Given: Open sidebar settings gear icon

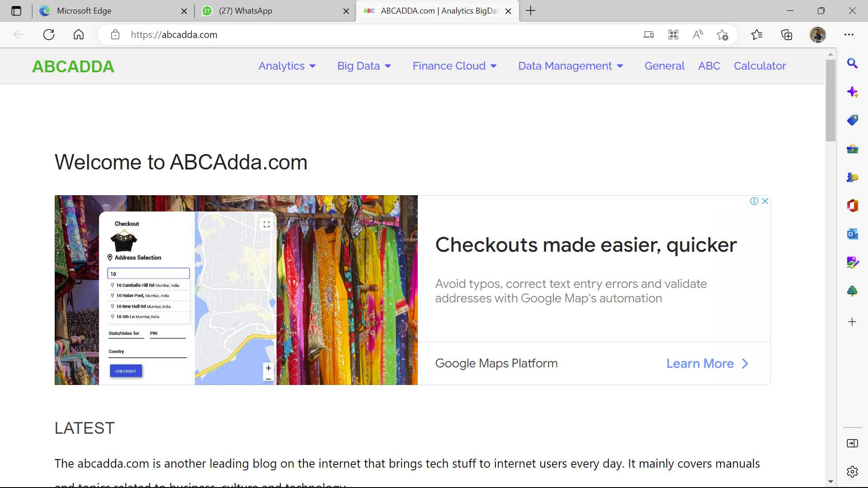Looking at the screenshot, I should tap(852, 471).
